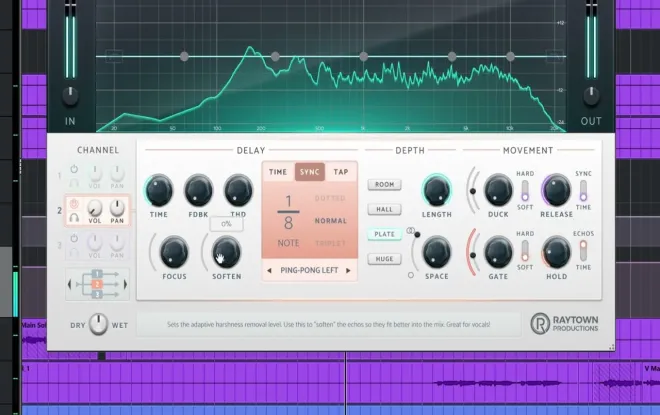Switch to the Time delay tab

(x=278, y=172)
